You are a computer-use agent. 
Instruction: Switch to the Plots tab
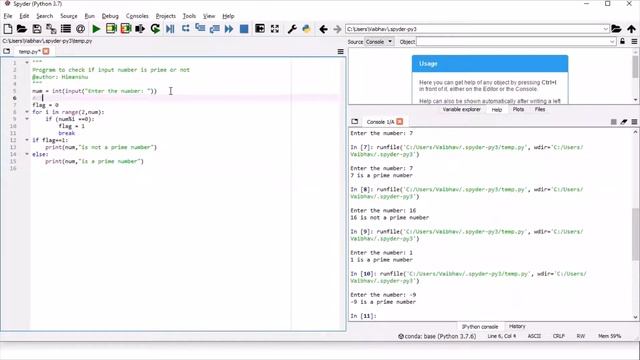point(518,109)
